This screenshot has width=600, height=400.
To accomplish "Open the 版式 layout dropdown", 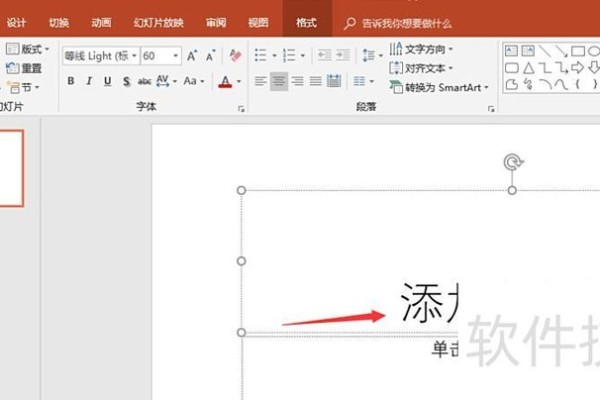I will [x=28, y=49].
